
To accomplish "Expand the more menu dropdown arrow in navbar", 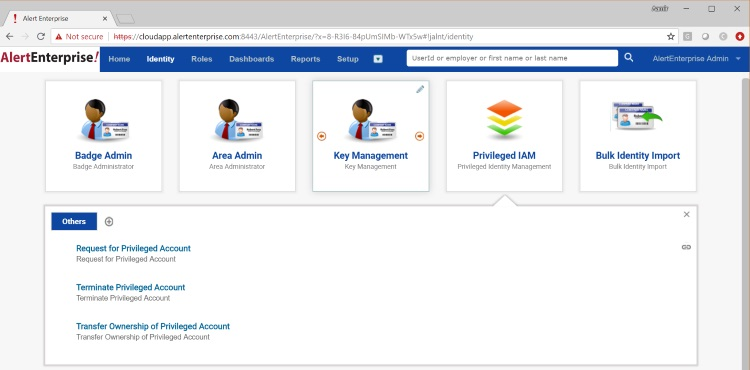I will tap(378, 59).
